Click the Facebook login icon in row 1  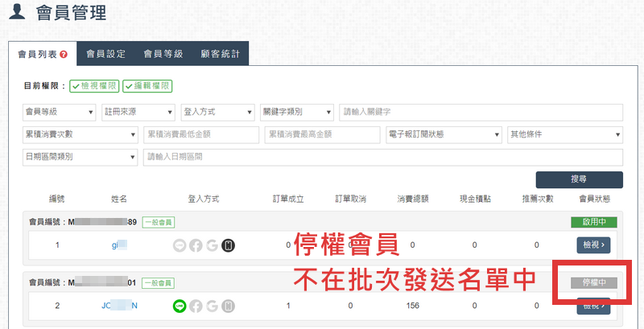point(196,245)
